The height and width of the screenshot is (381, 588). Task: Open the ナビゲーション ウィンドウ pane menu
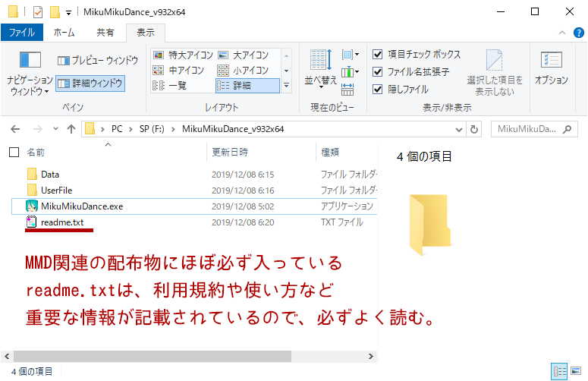pyautogui.click(x=30, y=74)
